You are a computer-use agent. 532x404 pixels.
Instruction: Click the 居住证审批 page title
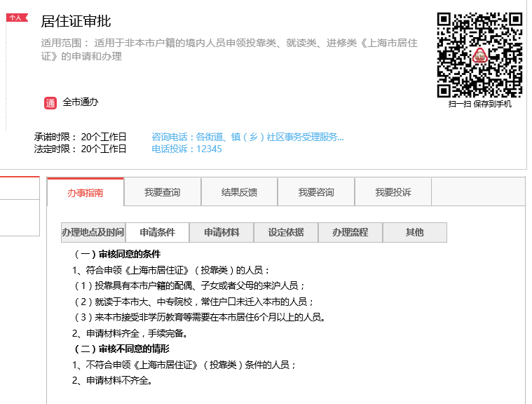(x=76, y=21)
